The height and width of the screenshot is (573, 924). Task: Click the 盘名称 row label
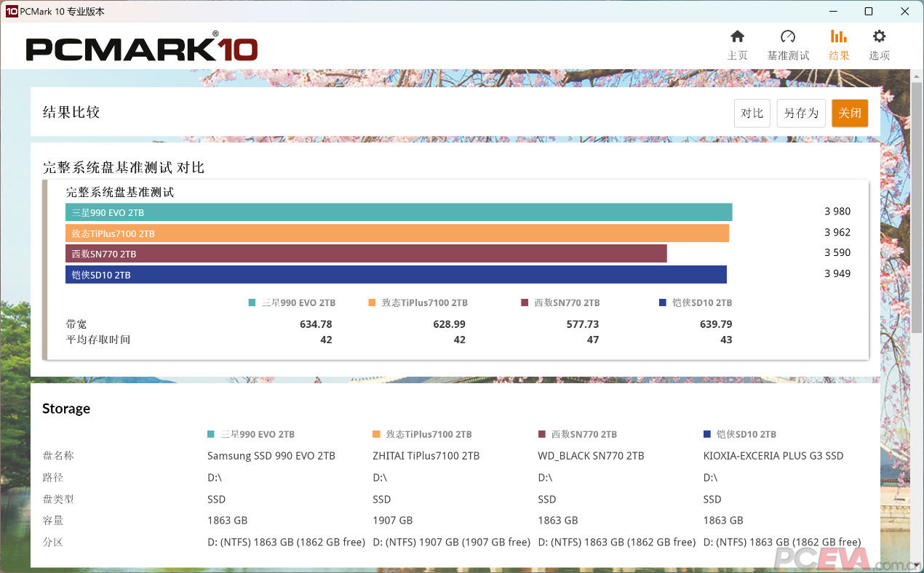click(58, 456)
